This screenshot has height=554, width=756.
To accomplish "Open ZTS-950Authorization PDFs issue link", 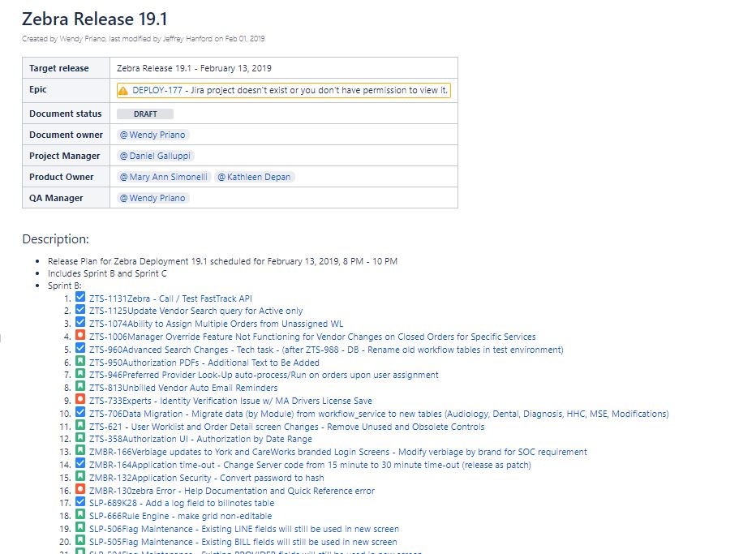I will [204, 363].
